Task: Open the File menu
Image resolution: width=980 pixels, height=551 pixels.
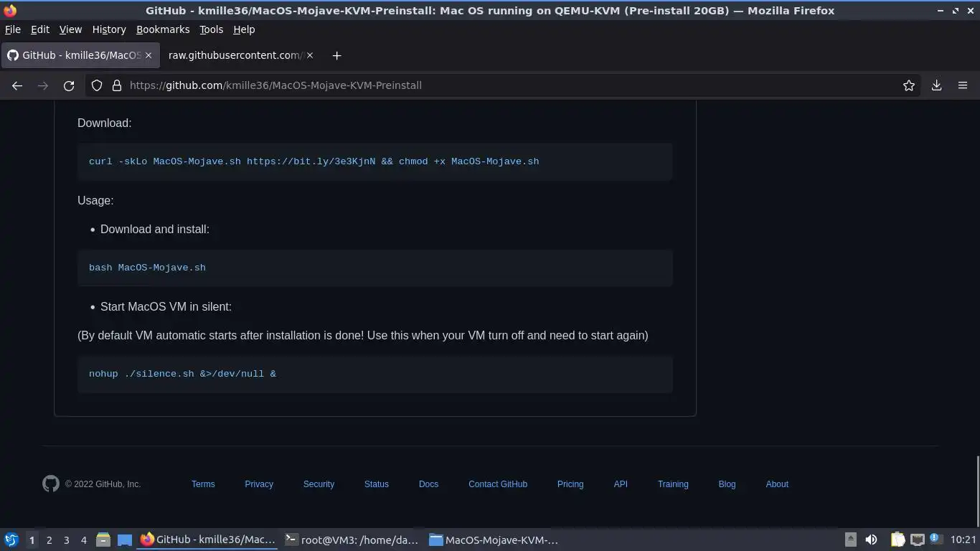Action: click(13, 29)
